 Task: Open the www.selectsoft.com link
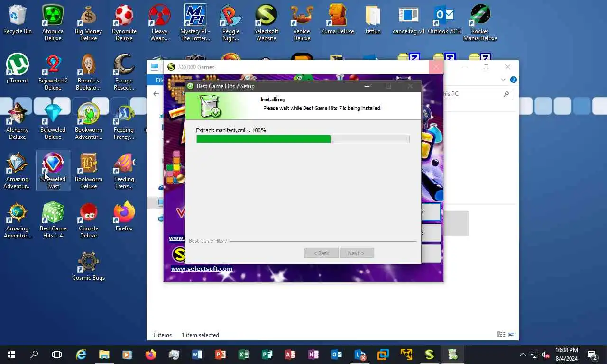(x=202, y=269)
